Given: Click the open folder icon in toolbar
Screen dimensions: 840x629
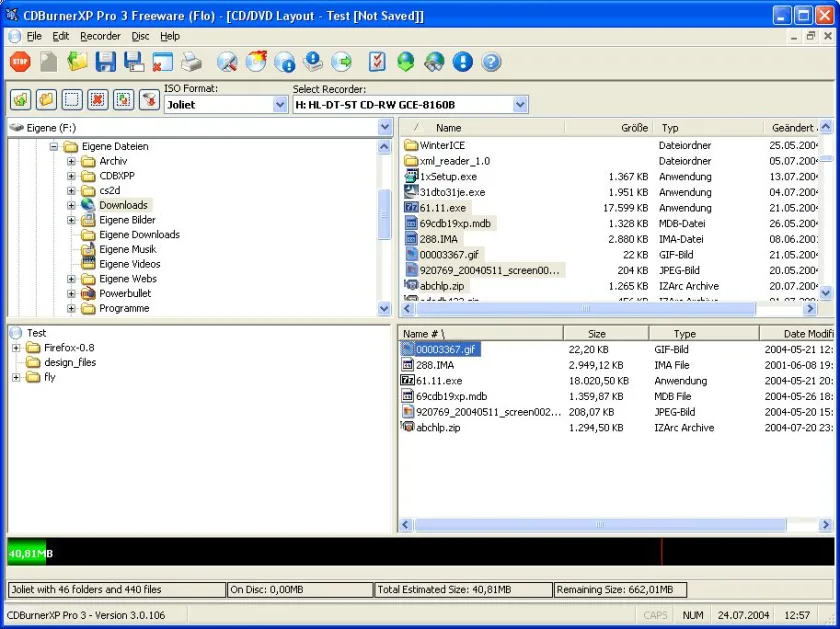Looking at the screenshot, I should (77, 62).
